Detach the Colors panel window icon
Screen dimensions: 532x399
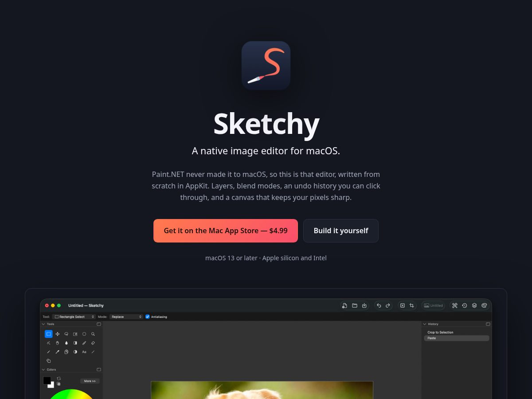pos(99,369)
